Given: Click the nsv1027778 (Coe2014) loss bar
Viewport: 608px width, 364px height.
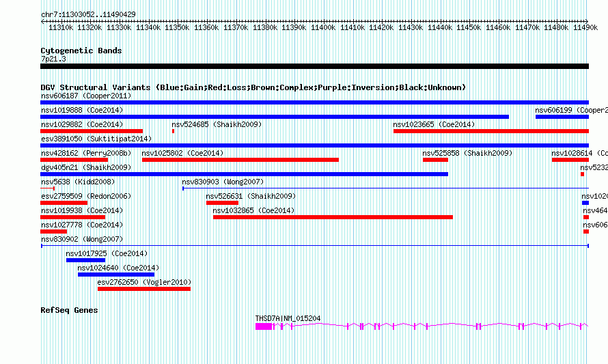Looking at the screenshot, I should point(53,232).
